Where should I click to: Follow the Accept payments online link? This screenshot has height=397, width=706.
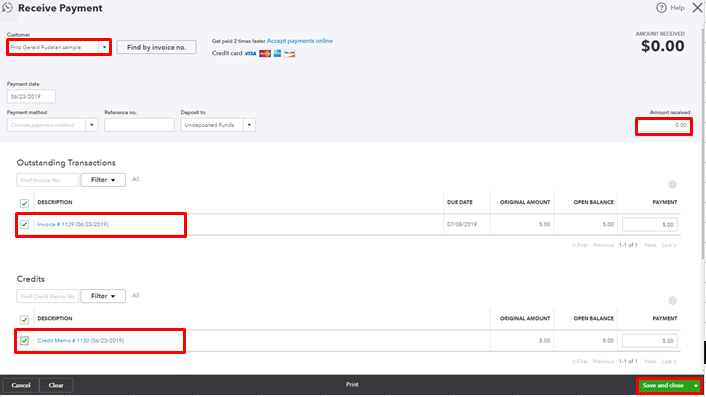300,41
